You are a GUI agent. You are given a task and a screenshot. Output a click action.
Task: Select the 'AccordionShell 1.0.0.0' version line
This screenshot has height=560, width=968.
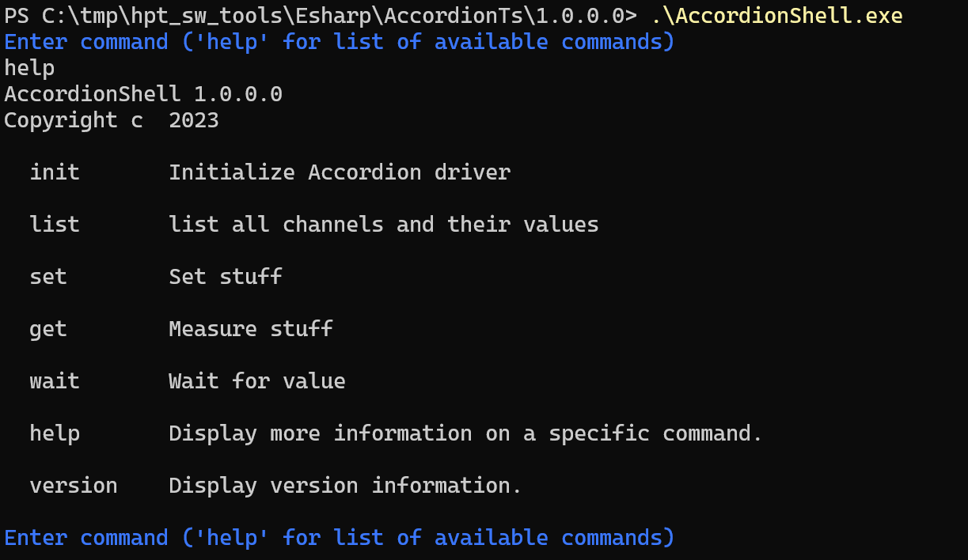point(143,94)
